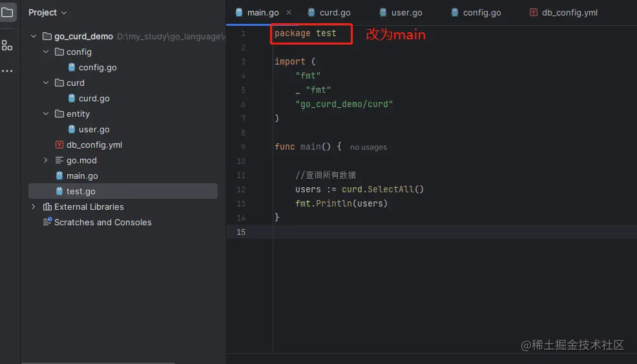Select go.mod in the project tree
The height and width of the screenshot is (364, 637).
(81, 160)
